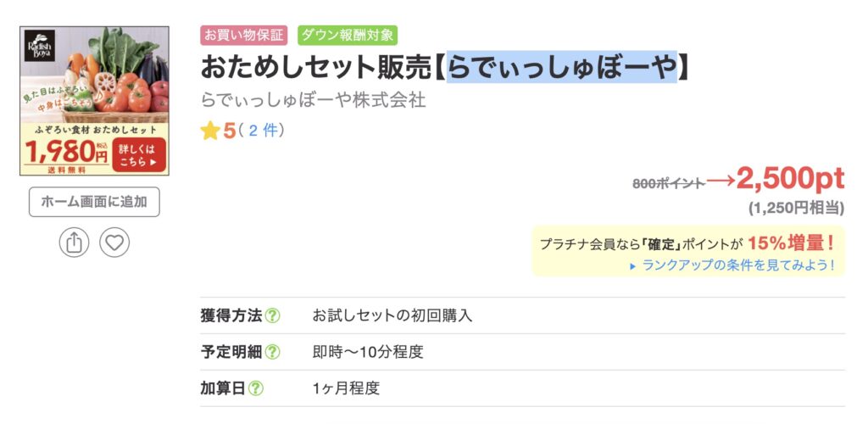Click the pink お買い物保証 tag
The image size is (868, 424).
point(244,36)
